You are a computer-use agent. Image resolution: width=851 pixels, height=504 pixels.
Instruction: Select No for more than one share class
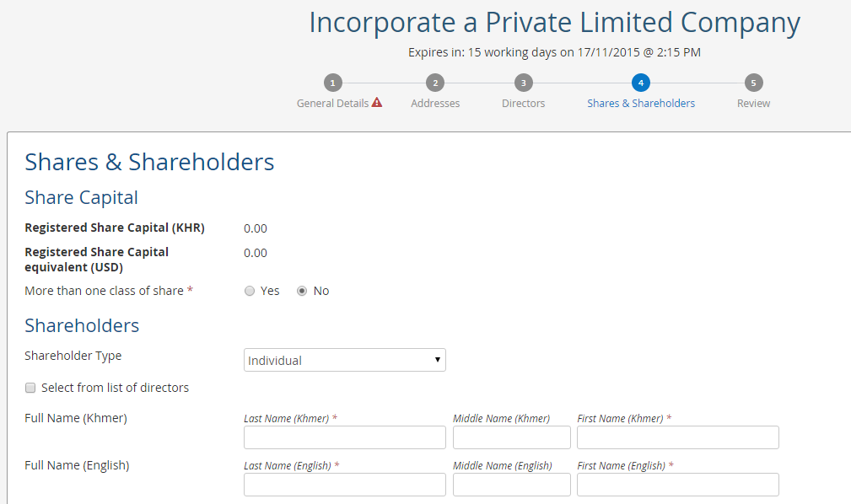pos(302,291)
